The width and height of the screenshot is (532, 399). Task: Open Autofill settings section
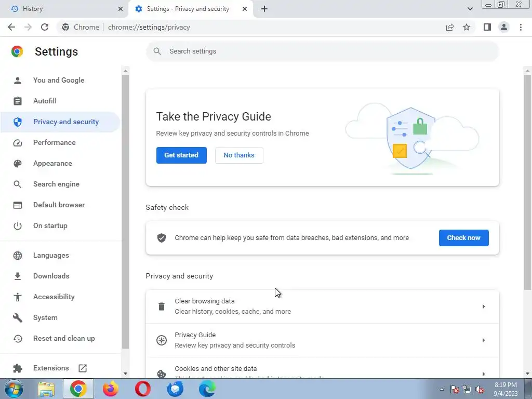pos(60,101)
